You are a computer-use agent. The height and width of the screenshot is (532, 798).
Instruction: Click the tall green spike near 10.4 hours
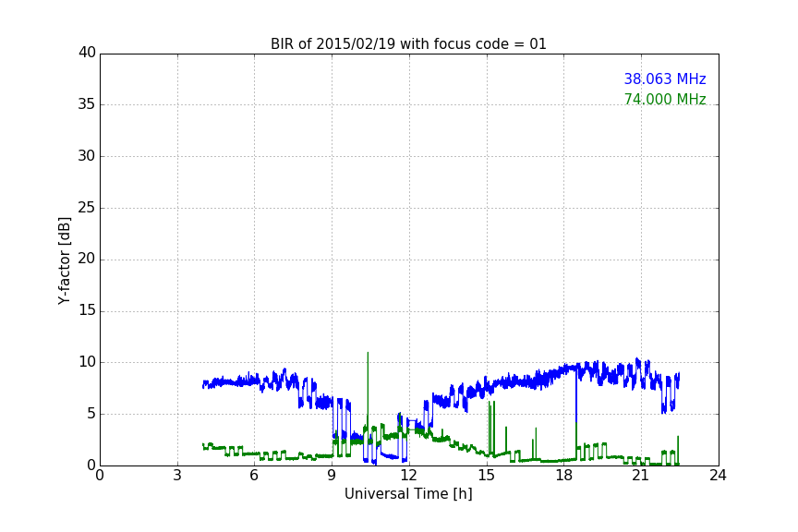point(368,392)
